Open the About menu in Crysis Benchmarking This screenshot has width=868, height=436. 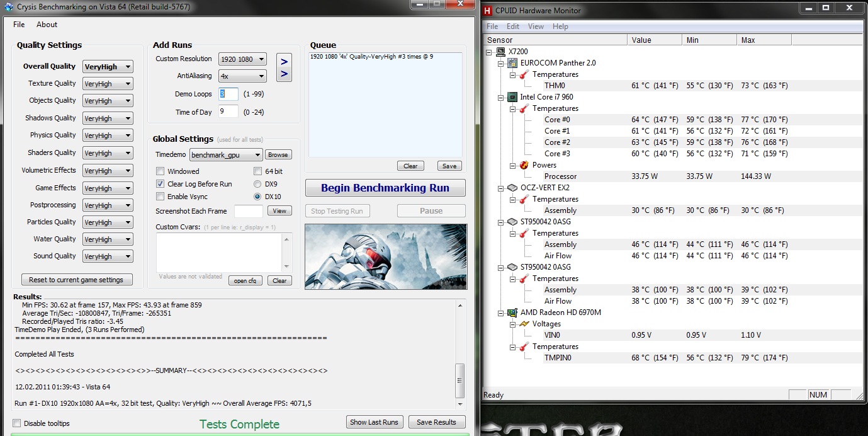(x=47, y=25)
